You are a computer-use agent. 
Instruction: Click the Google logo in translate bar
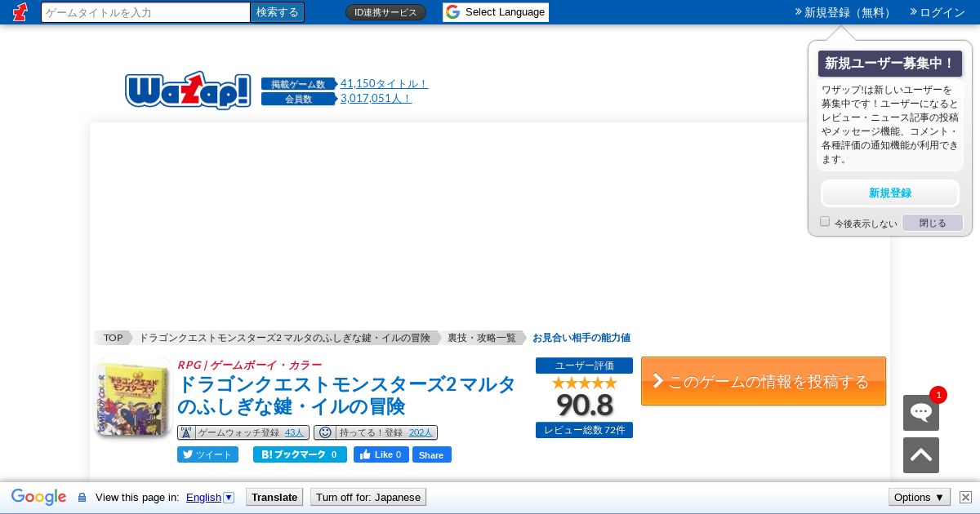(38, 497)
